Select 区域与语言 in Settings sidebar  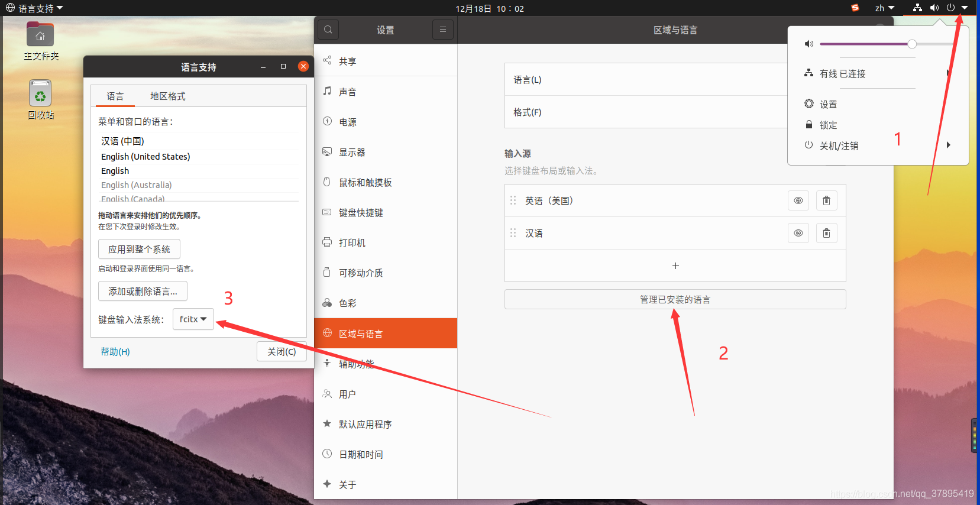point(386,334)
